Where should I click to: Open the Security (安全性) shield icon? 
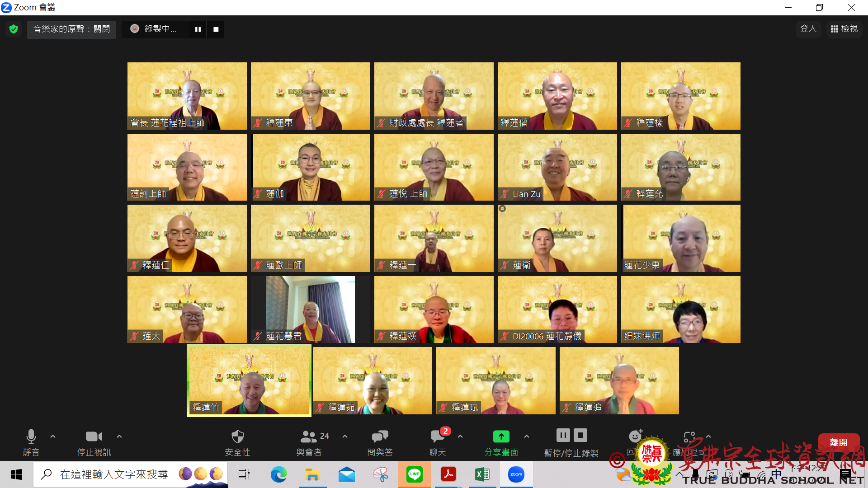pos(237,437)
